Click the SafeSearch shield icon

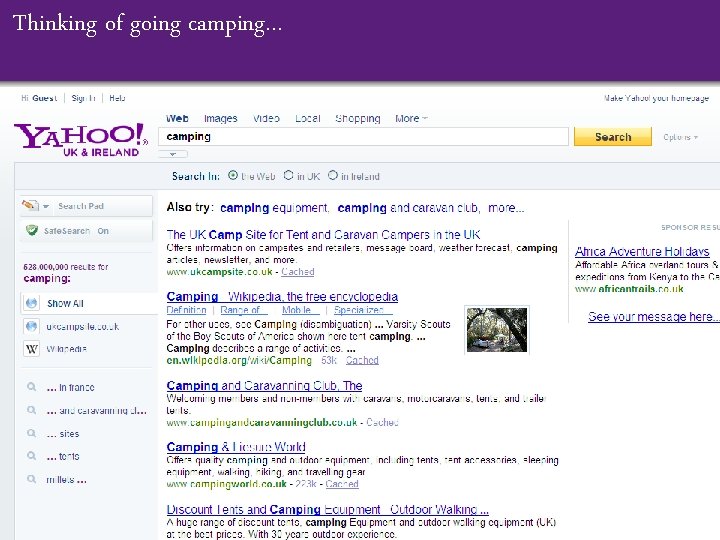(32, 230)
